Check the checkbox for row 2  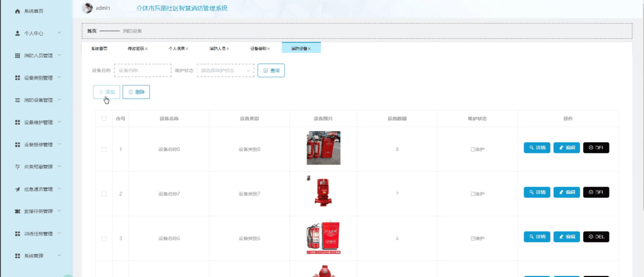(x=104, y=194)
